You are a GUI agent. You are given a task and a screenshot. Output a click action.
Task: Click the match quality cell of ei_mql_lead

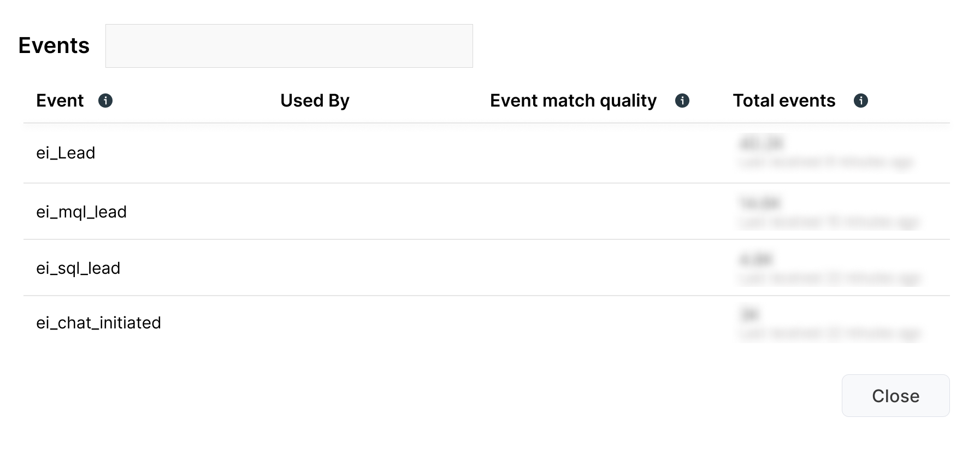(x=573, y=211)
